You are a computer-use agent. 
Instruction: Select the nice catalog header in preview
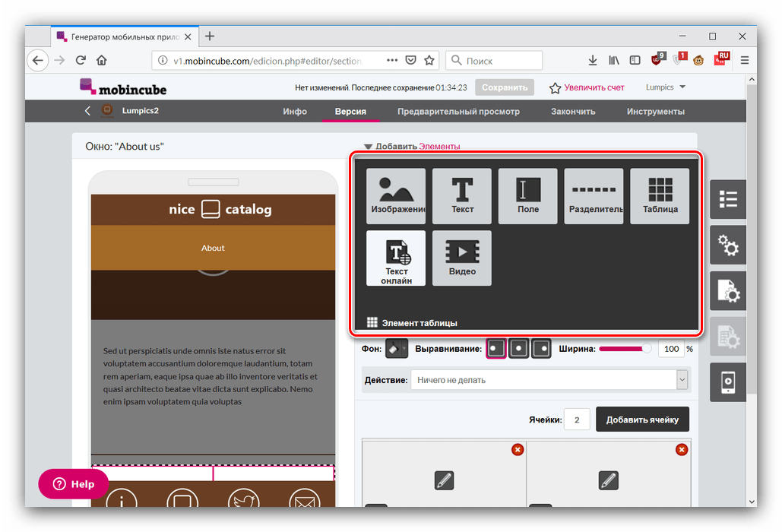click(x=213, y=210)
